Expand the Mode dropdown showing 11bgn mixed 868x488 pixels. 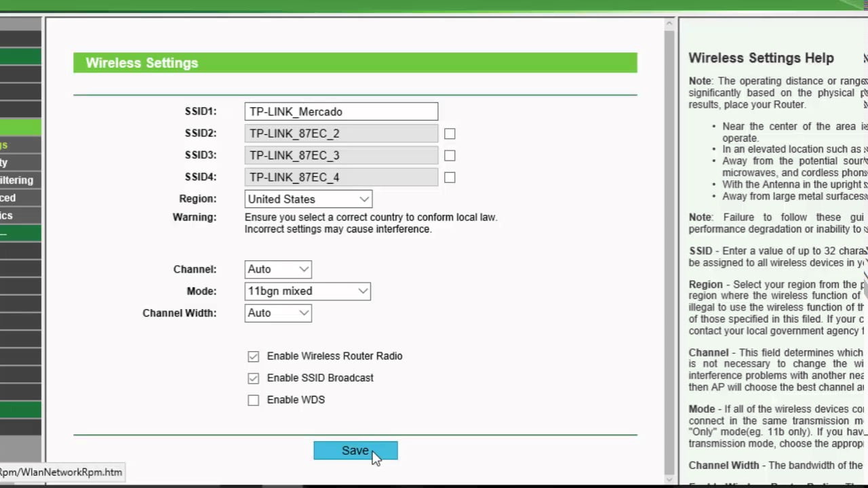coord(308,291)
